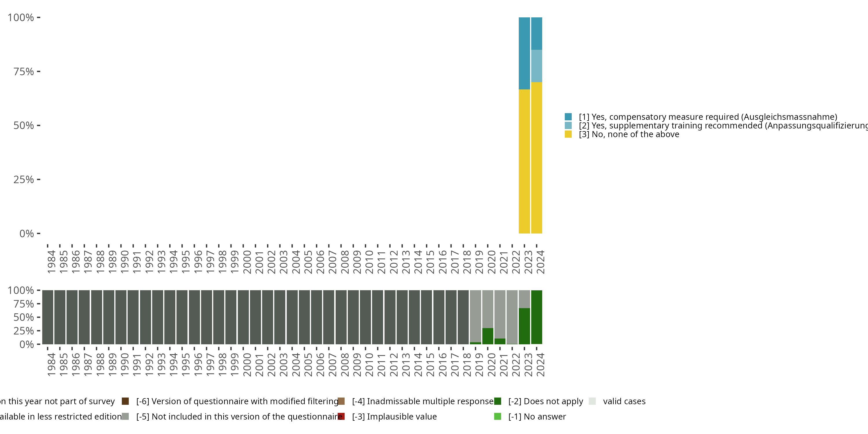Click dark brown swatch for modified filtering
Screen dimensions: 868x434
pos(125,401)
